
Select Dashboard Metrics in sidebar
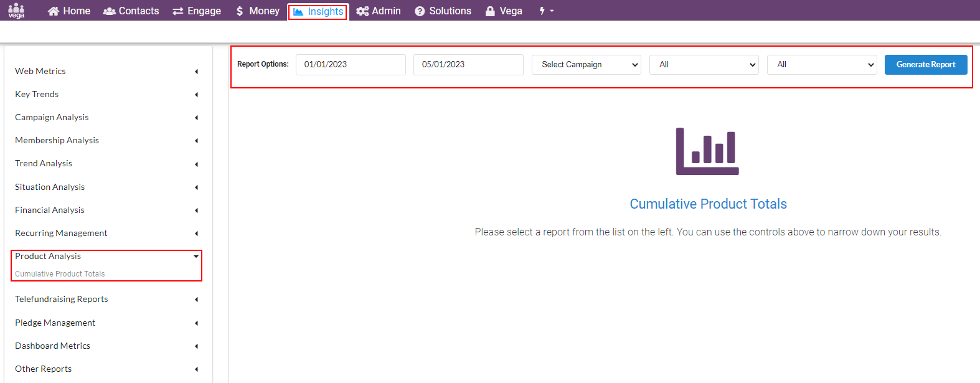click(x=53, y=346)
